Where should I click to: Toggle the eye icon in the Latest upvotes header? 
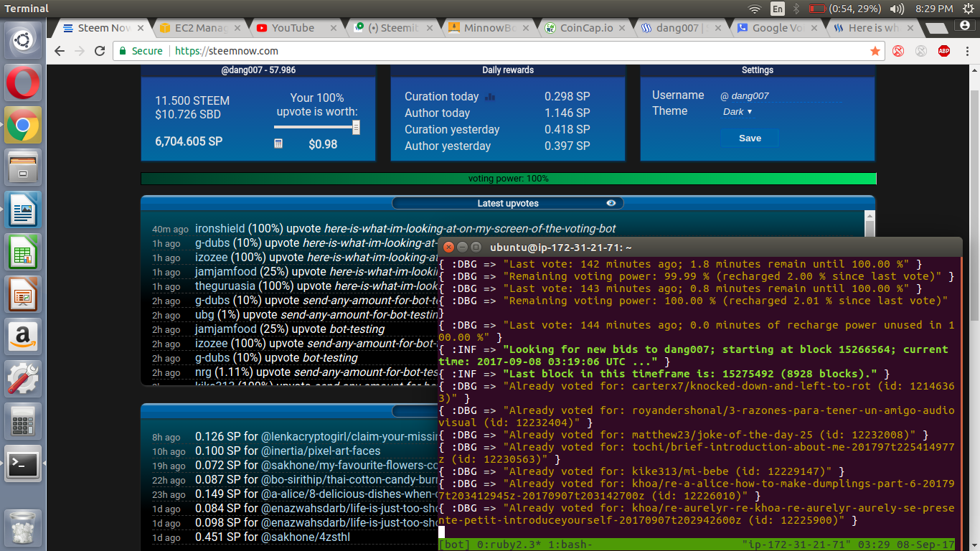pos(611,203)
